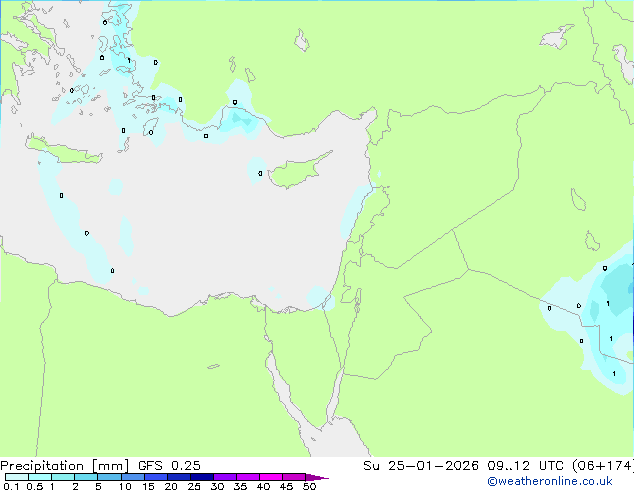Select the "10" legend value label
Screen dimensions: 634x490
[125, 486]
